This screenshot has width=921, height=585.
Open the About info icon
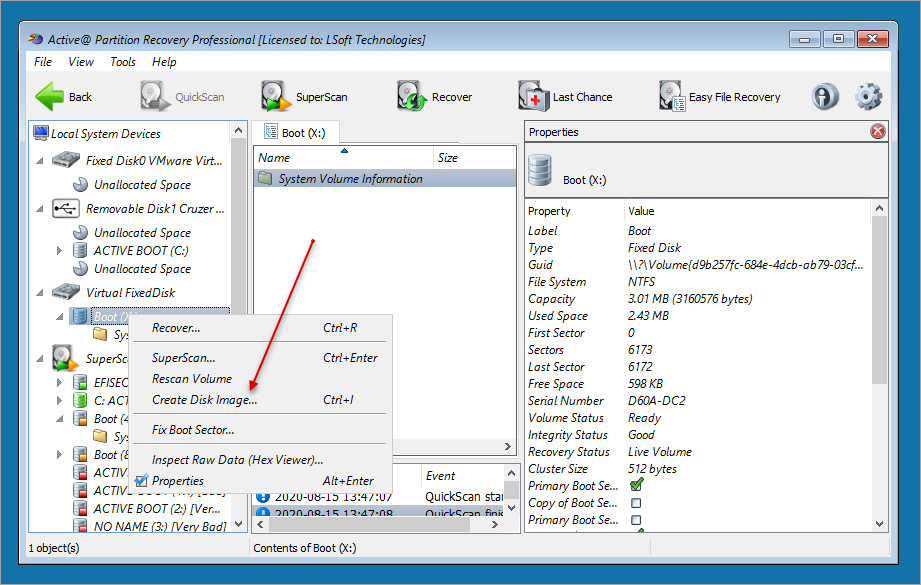825,96
